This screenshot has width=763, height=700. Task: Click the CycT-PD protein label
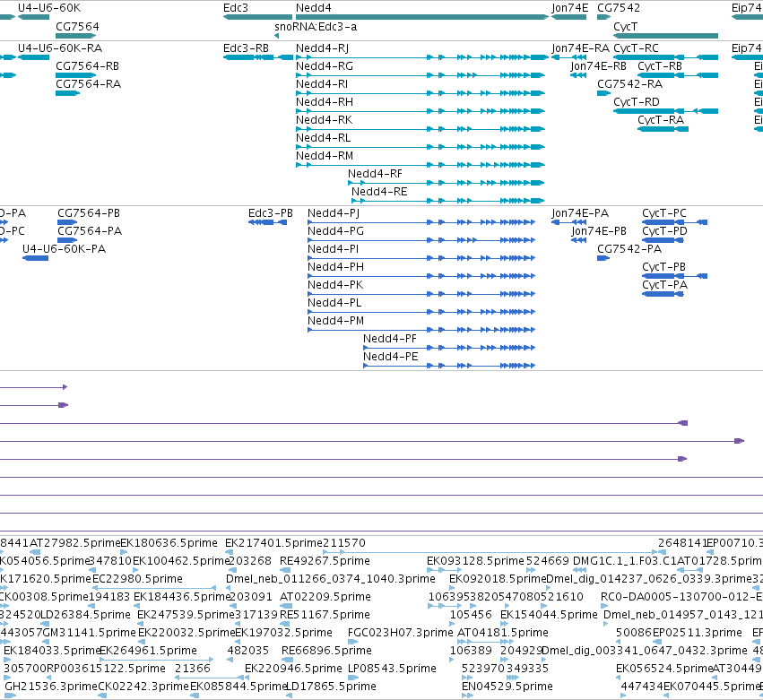tap(664, 231)
